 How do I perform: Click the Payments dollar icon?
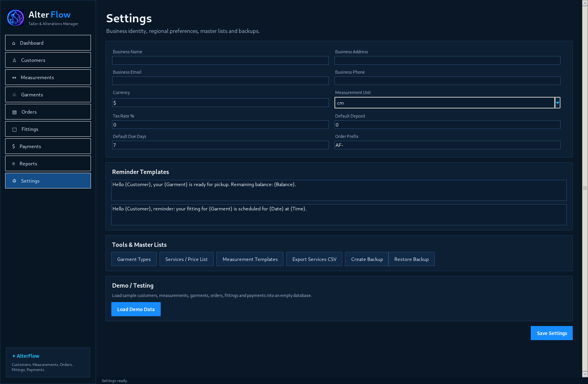14,147
